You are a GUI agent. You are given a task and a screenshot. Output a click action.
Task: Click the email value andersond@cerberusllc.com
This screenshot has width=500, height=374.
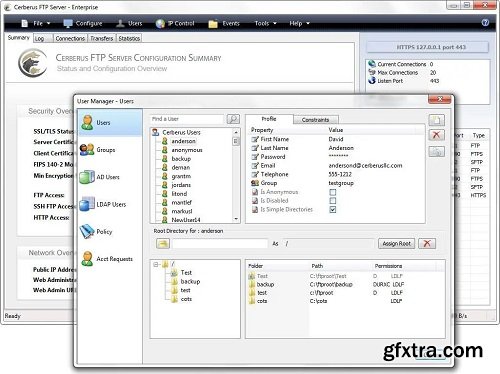(365, 166)
